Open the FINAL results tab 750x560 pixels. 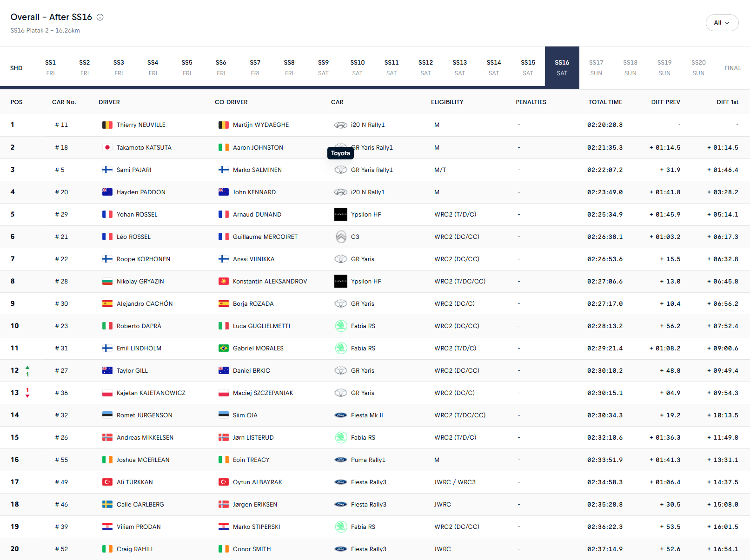(732, 68)
